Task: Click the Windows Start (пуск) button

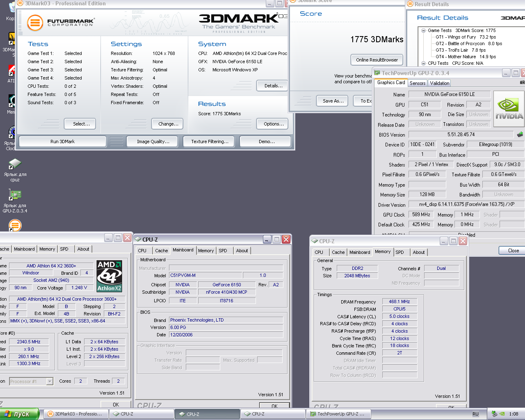Action: point(20,414)
